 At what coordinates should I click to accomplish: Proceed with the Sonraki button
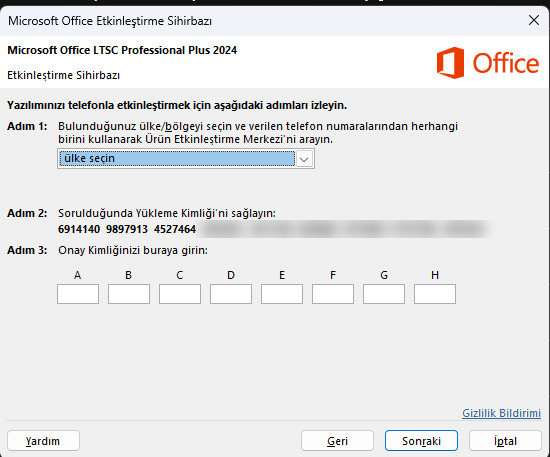click(x=421, y=441)
